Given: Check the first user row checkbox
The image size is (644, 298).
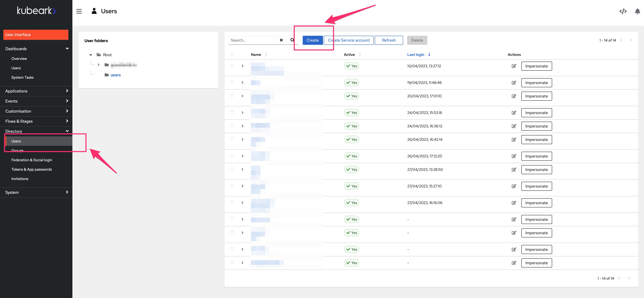Looking at the screenshot, I should click(232, 66).
